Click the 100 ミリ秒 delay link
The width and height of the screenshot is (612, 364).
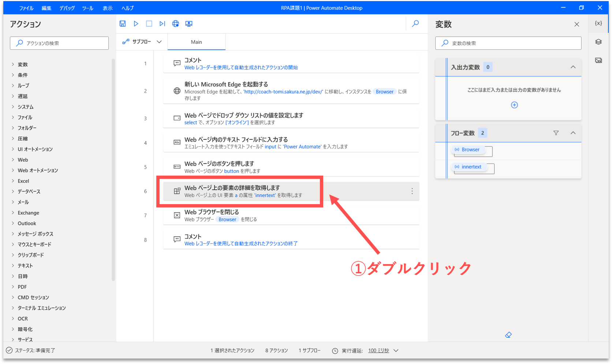(x=378, y=350)
